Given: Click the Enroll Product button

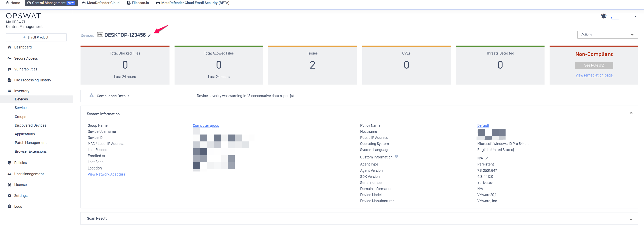Looking at the screenshot, I should coord(36,37).
